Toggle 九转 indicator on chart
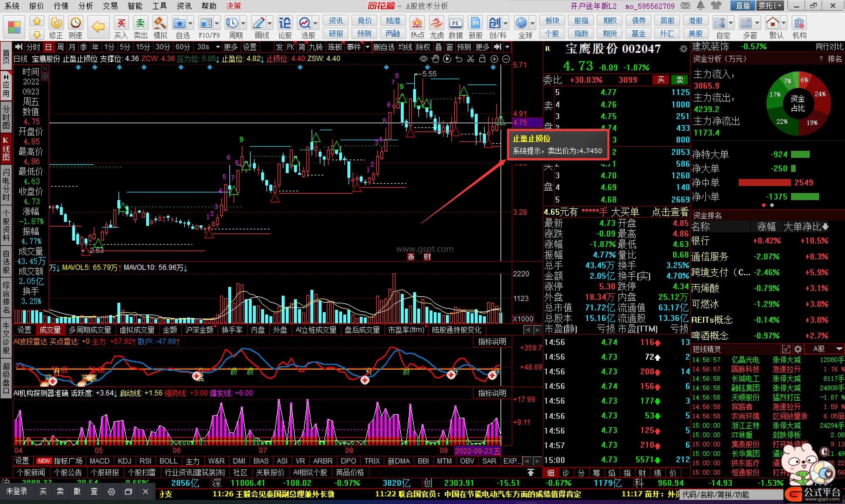The width and height of the screenshot is (845, 504). [x=316, y=47]
